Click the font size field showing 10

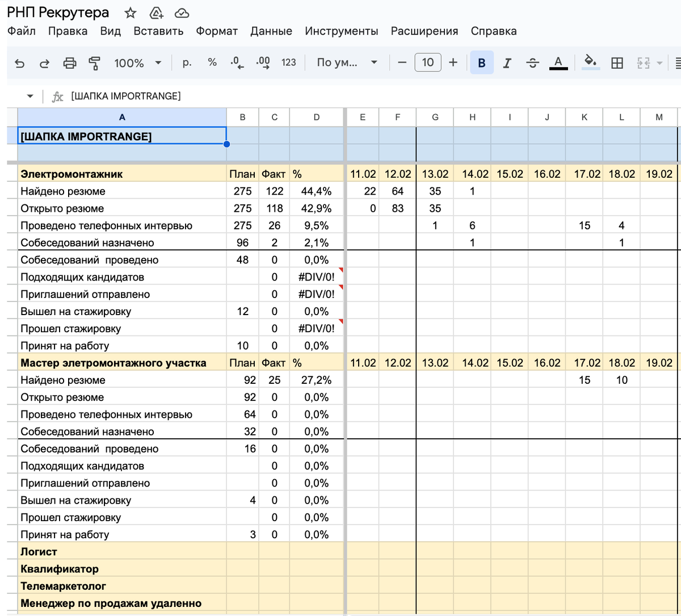pos(428,62)
